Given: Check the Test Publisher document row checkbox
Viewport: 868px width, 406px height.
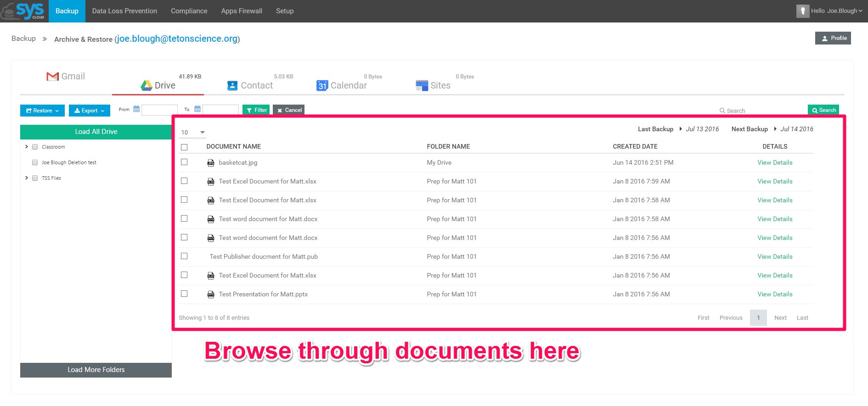Looking at the screenshot, I should click(x=184, y=256).
